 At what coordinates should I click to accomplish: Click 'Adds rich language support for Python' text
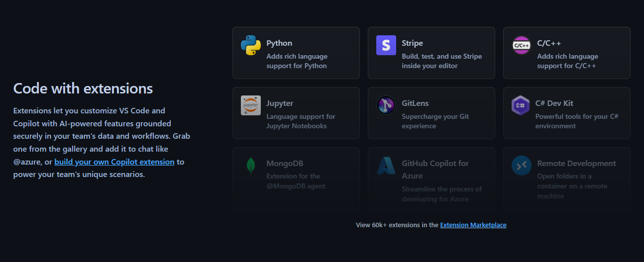click(x=297, y=61)
